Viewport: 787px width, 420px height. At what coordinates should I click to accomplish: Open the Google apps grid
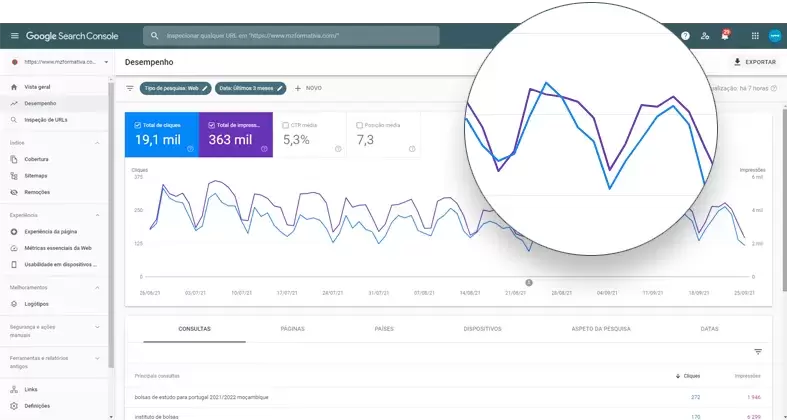(755, 36)
